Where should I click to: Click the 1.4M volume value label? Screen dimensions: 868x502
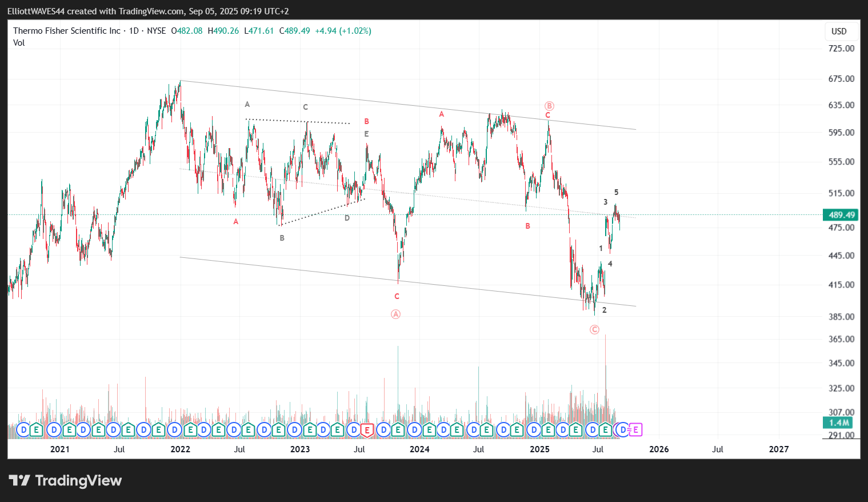pos(838,423)
